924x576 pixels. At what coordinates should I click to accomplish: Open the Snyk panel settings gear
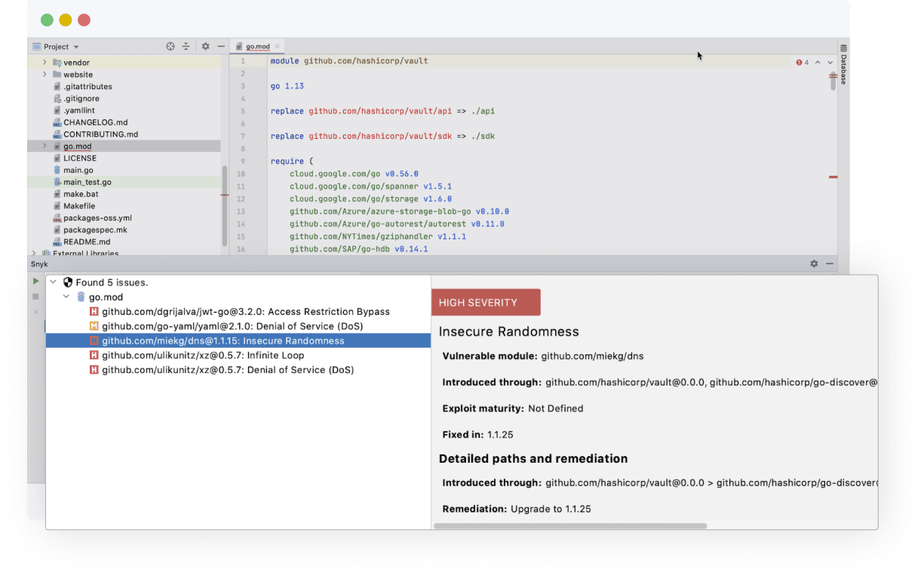click(x=814, y=264)
